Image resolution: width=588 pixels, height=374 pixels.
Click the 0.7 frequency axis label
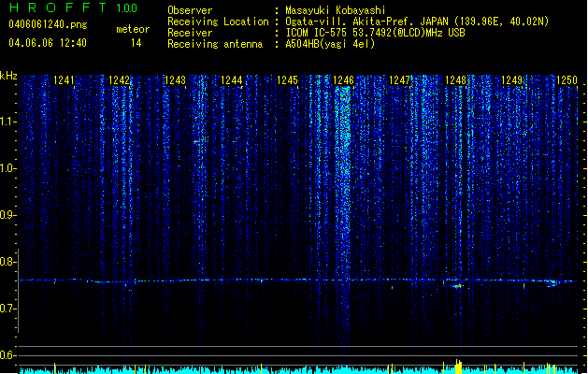coord(7,309)
